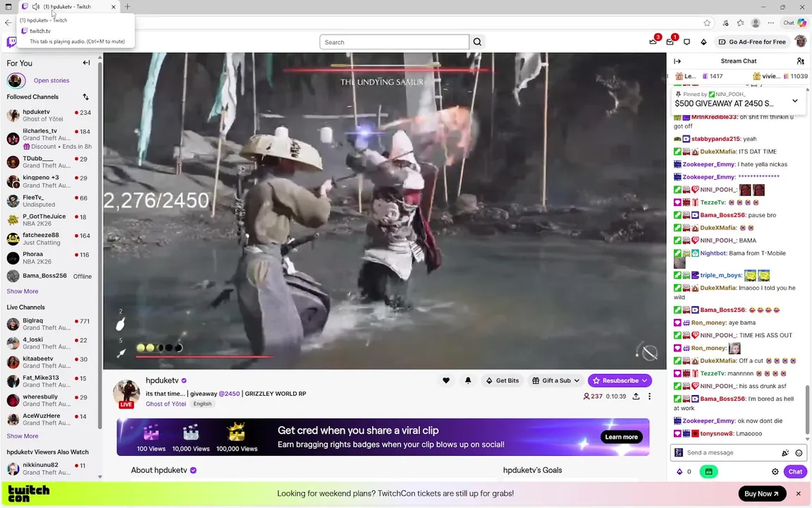Open browser Copilot Chat button

tap(794, 23)
